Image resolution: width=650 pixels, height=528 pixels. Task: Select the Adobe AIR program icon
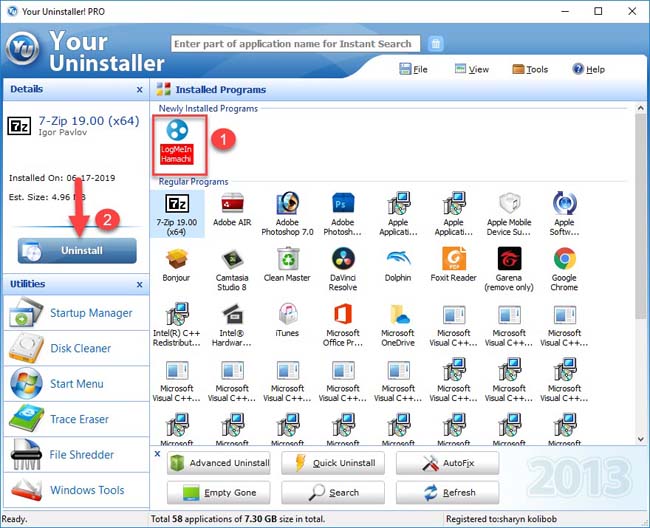pos(232,210)
